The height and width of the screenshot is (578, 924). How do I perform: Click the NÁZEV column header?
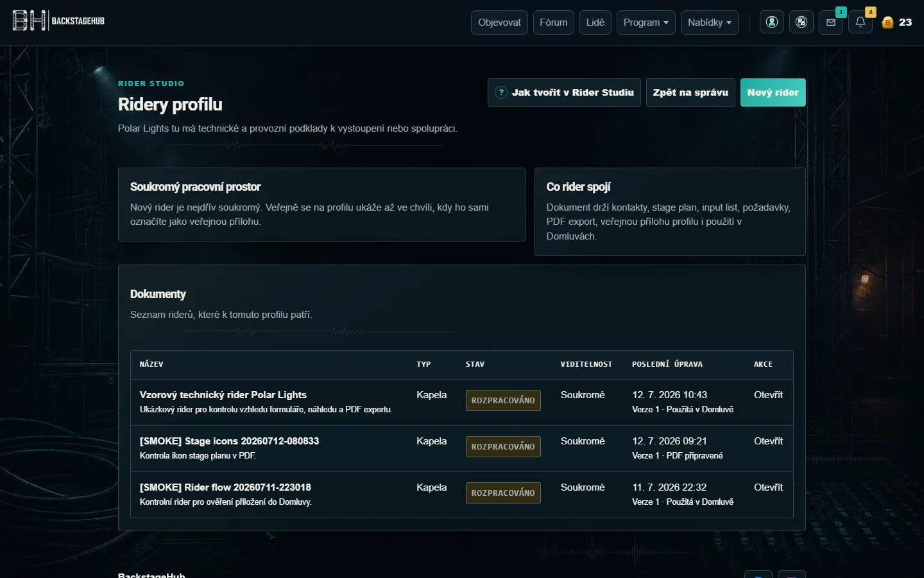pos(151,364)
